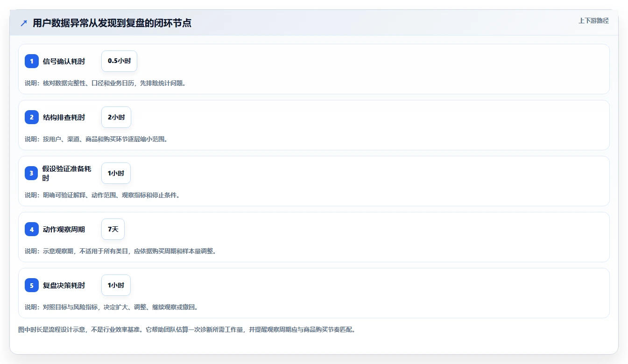Click the step 4 number badge
This screenshot has height=364, width=628.
click(32, 229)
